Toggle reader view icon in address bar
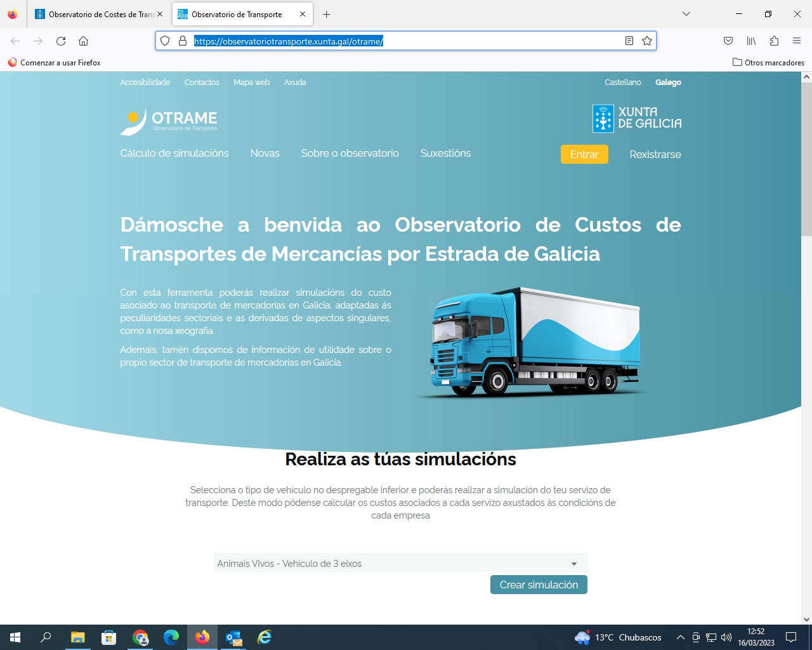The width and height of the screenshot is (812, 650). click(629, 41)
